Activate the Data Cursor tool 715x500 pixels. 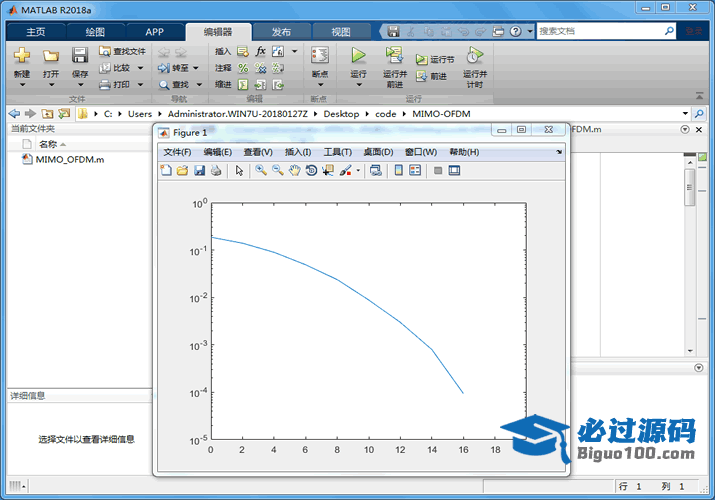coord(328,171)
